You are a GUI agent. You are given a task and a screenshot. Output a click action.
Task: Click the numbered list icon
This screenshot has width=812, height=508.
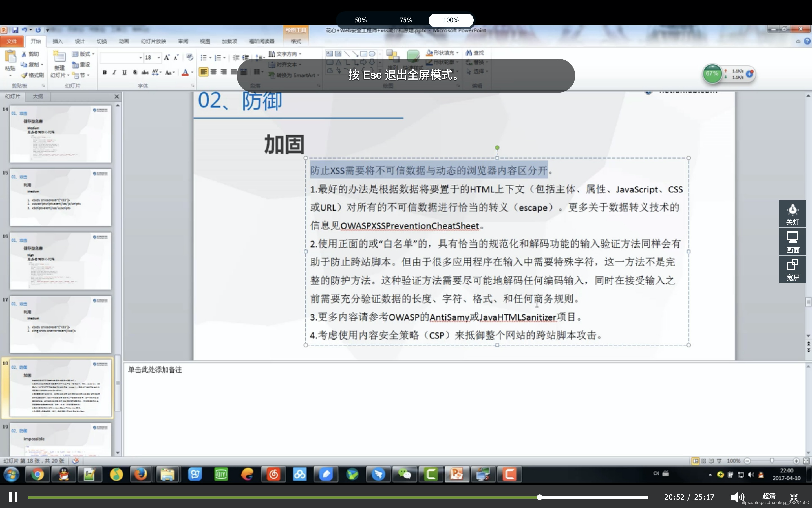(218, 58)
